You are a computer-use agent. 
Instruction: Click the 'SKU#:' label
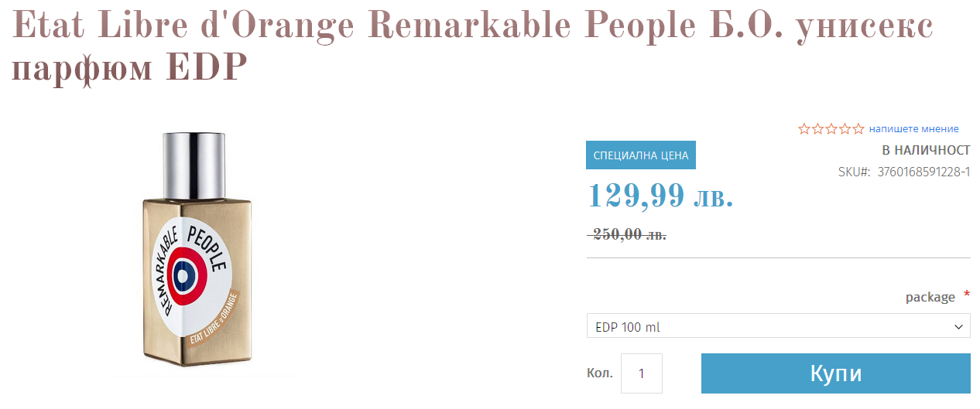click(854, 172)
